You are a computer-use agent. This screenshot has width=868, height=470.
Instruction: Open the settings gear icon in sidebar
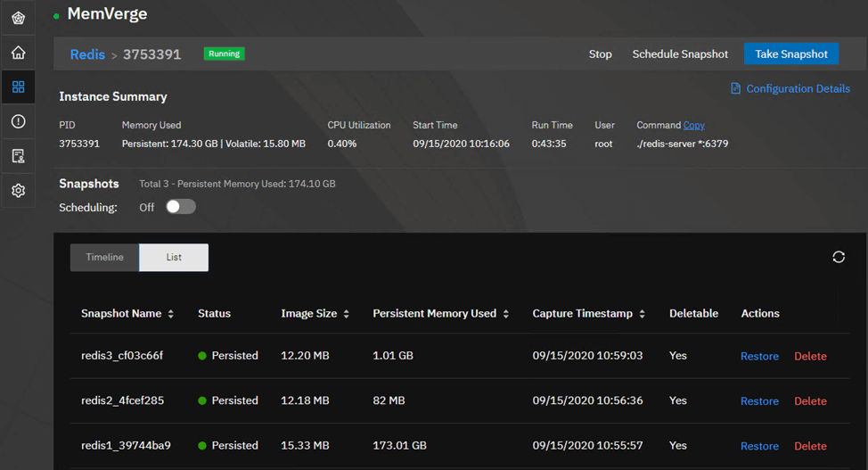click(18, 191)
